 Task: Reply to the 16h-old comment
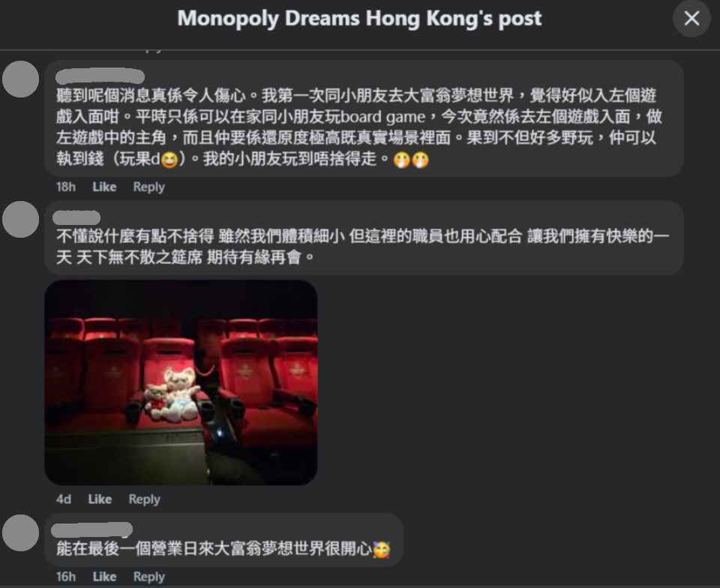coord(148,577)
